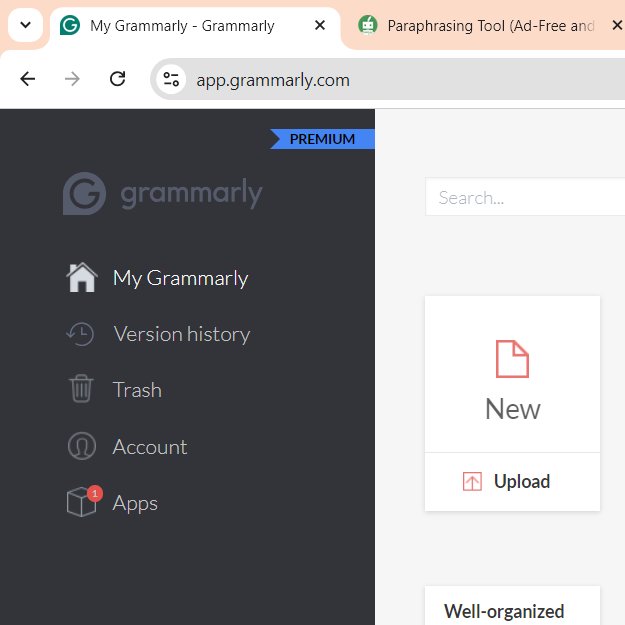This screenshot has height=625, width=625.
Task: Click the Paraphrasing Tool robot favicon
Action: tap(368, 25)
